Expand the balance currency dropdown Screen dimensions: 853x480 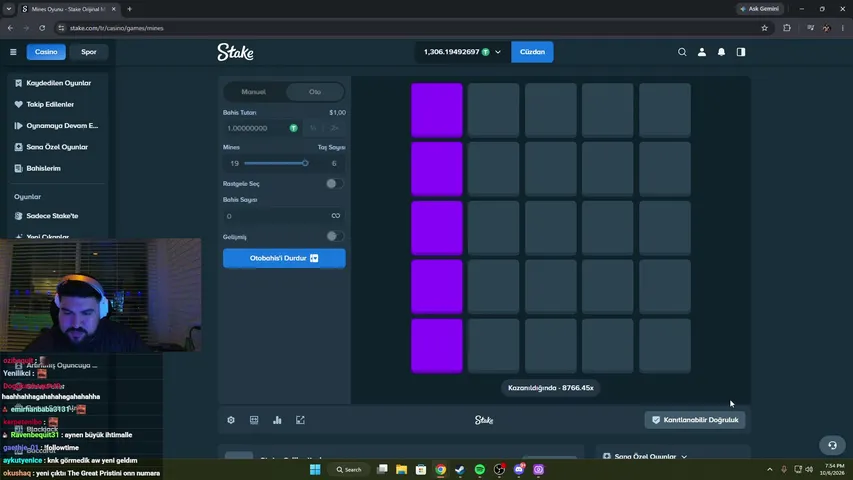[498, 52]
